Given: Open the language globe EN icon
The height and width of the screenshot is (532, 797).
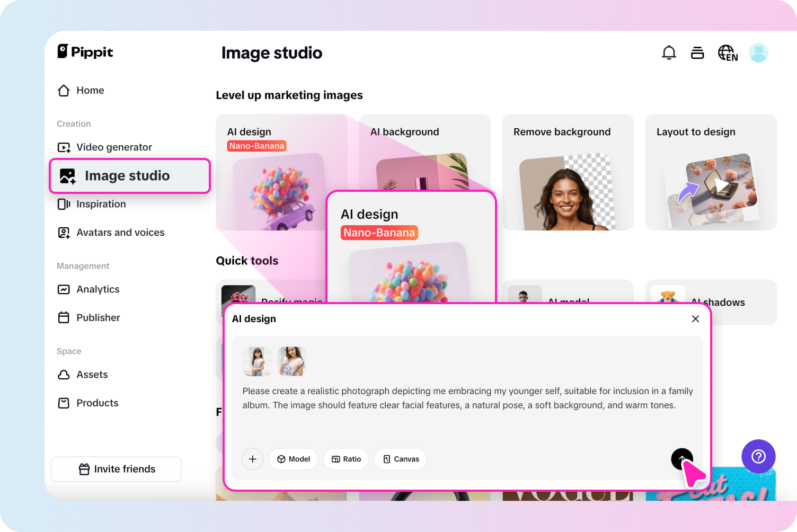Looking at the screenshot, I should (x=728, y=53).
